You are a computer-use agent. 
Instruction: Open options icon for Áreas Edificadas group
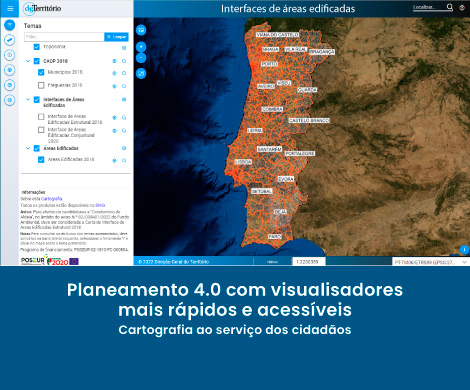point(124,148)
